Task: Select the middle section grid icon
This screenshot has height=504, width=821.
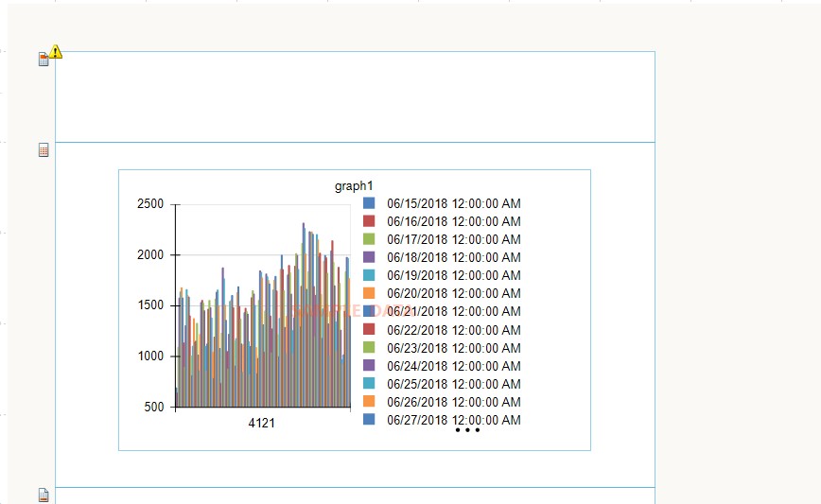Action: coord(44,150)
